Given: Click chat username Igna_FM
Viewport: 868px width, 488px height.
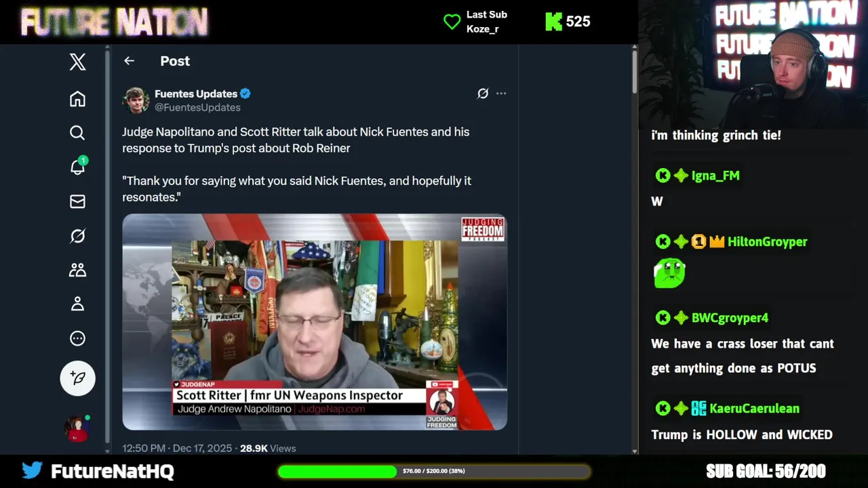Looking at the screenshot, I should (715, 176).
